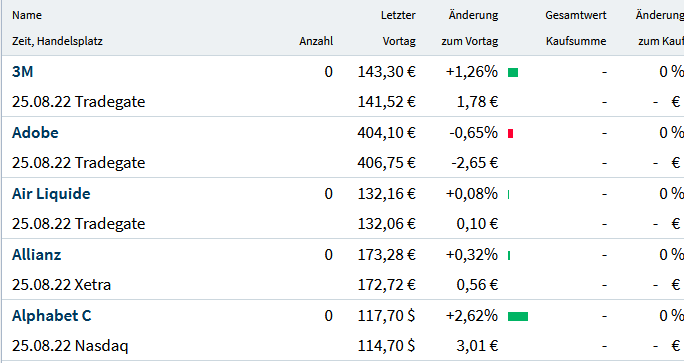Screen dimensions: 684x363
Task: Select the +2,62% change for Alphabet C
Action: click(x=472, y=316)
